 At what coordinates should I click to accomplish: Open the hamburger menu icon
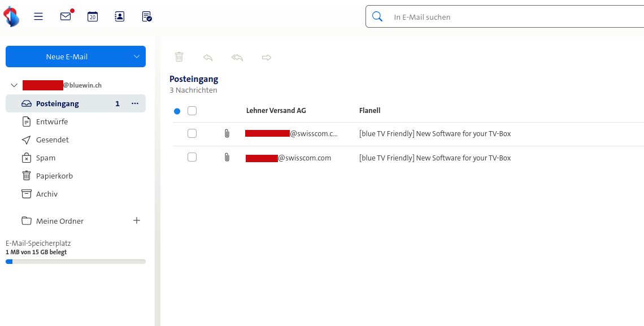tap(38, 16)
